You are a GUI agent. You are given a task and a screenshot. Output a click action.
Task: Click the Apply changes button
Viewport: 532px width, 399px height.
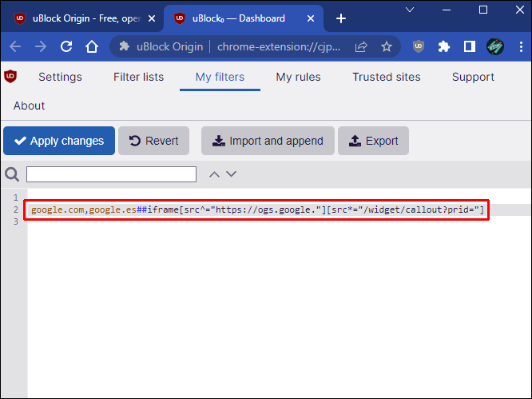pyautogui.click(x=59, y=141)
